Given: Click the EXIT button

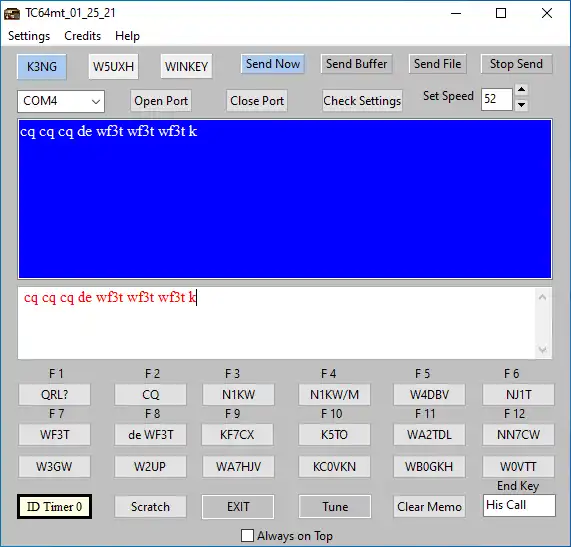Looking at the screenshot, I should [238, 507].
